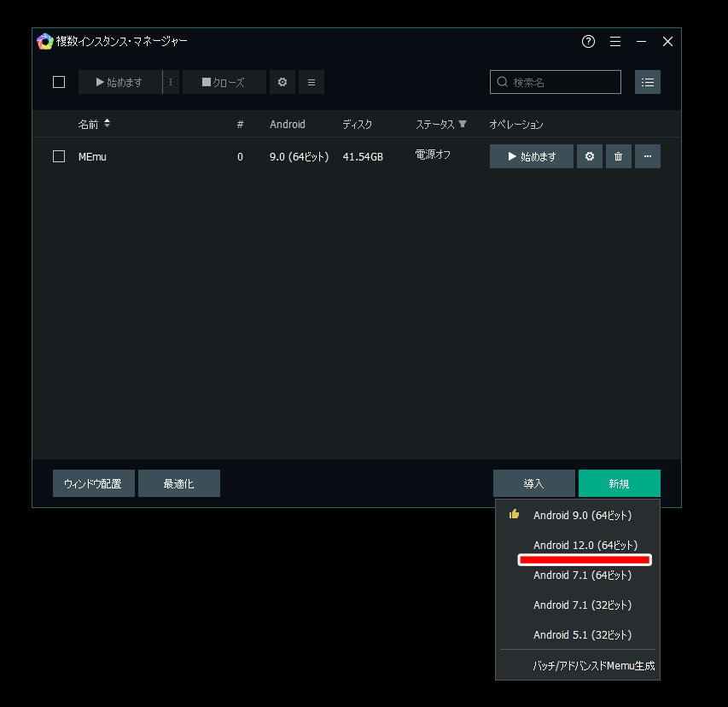Click the top toolbar 始めます batch start button
728x707 pixels.
click(x=119, y=82)
